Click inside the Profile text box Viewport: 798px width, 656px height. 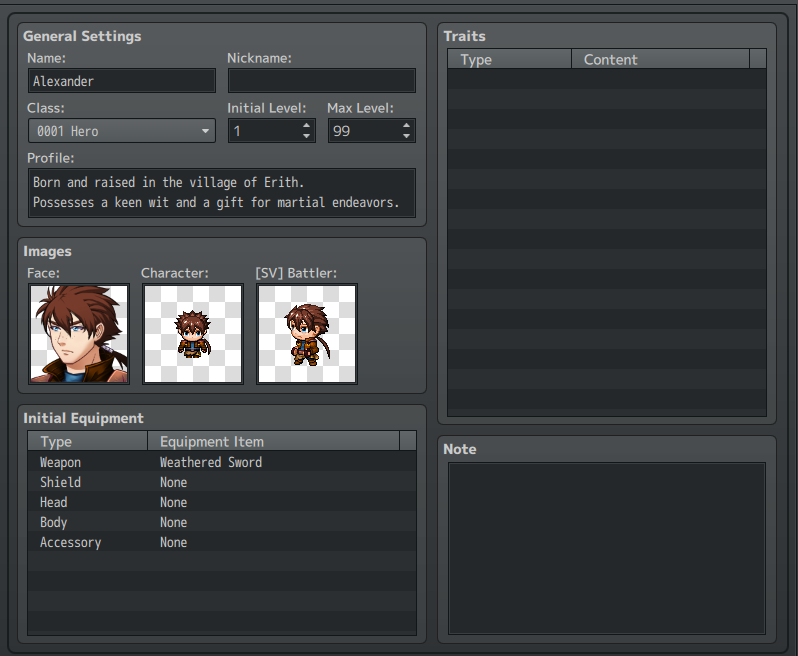click(222, 193)
